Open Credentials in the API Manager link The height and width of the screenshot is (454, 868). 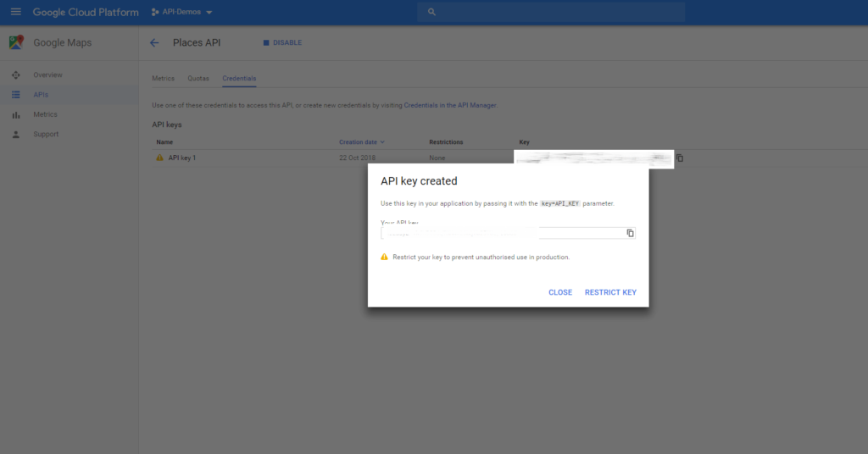pos(450,105)
